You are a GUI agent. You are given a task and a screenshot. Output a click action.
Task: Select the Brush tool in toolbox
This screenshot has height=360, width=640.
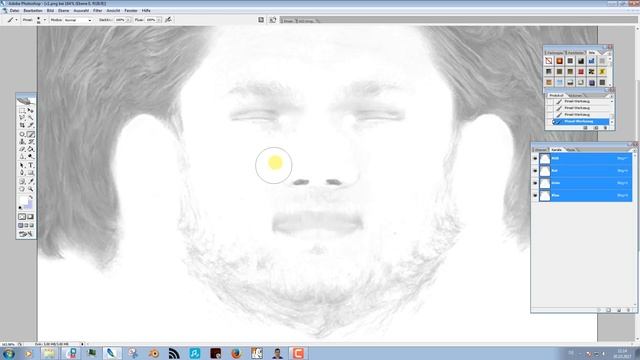(31, 134)
